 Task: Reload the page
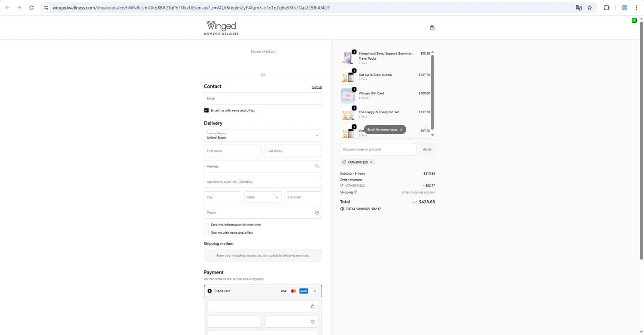(x=31, y=8)
